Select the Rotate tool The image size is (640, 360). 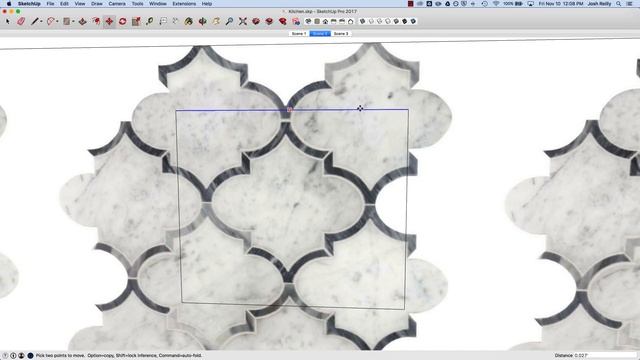click(x=122, y=21)
